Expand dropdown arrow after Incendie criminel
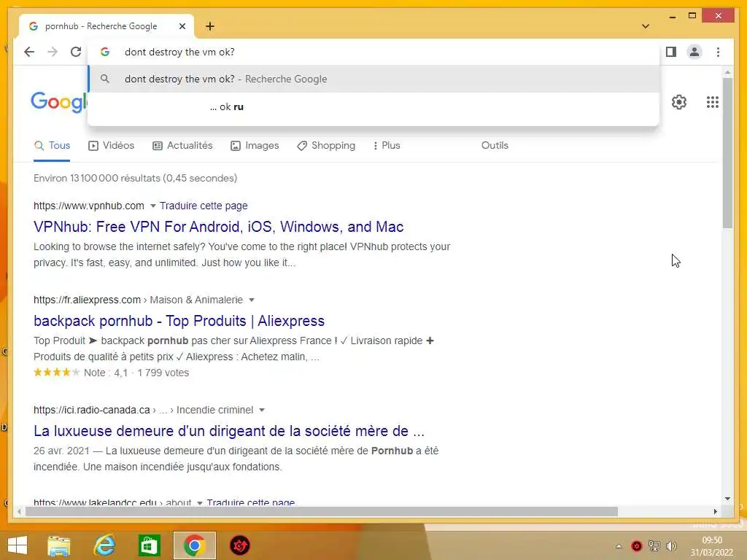 (262, 410)
